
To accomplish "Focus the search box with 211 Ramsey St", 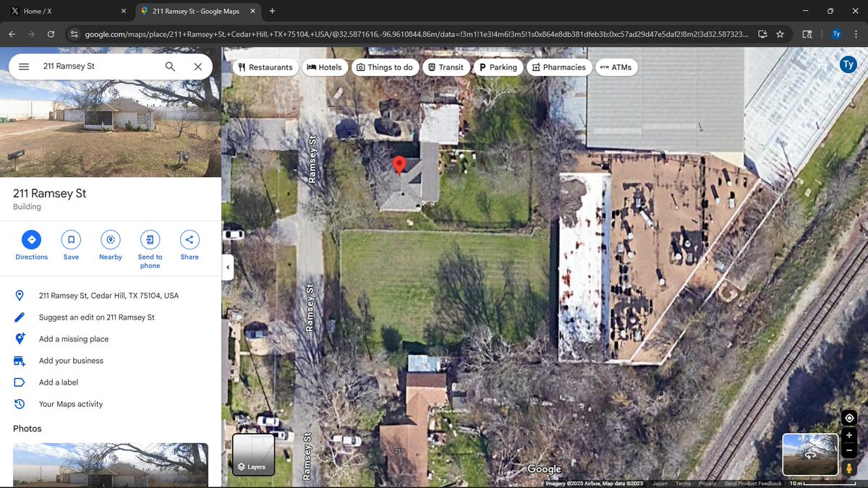I will [98, 67].
